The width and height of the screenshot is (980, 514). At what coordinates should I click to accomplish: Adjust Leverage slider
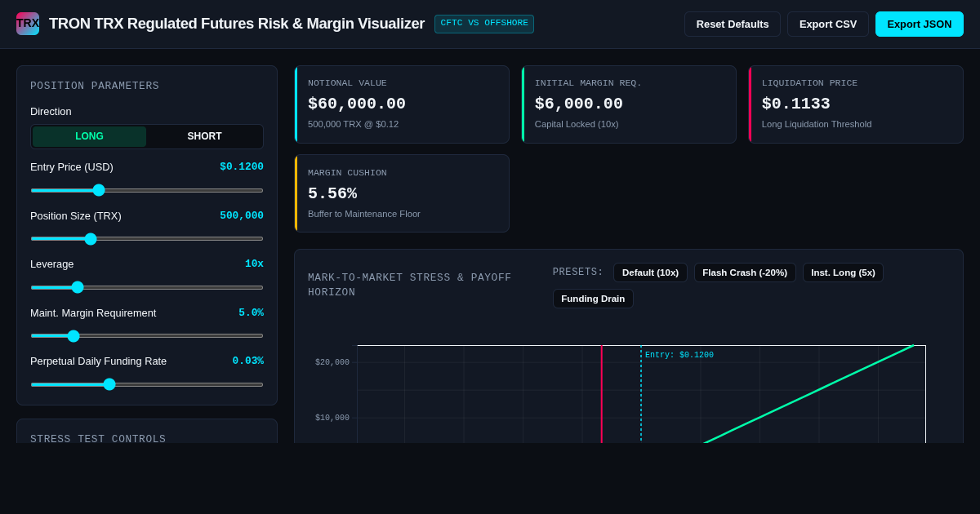pyautogui.click(x=147, y=287)
